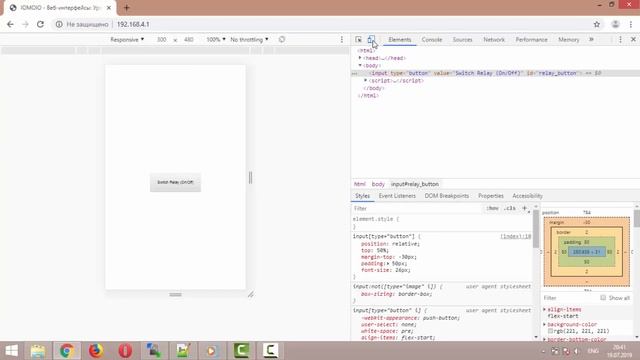Click the rgb(221, 221, 221) color swatch
Viewport: 640px width, 360px height.
coord(550,331)
